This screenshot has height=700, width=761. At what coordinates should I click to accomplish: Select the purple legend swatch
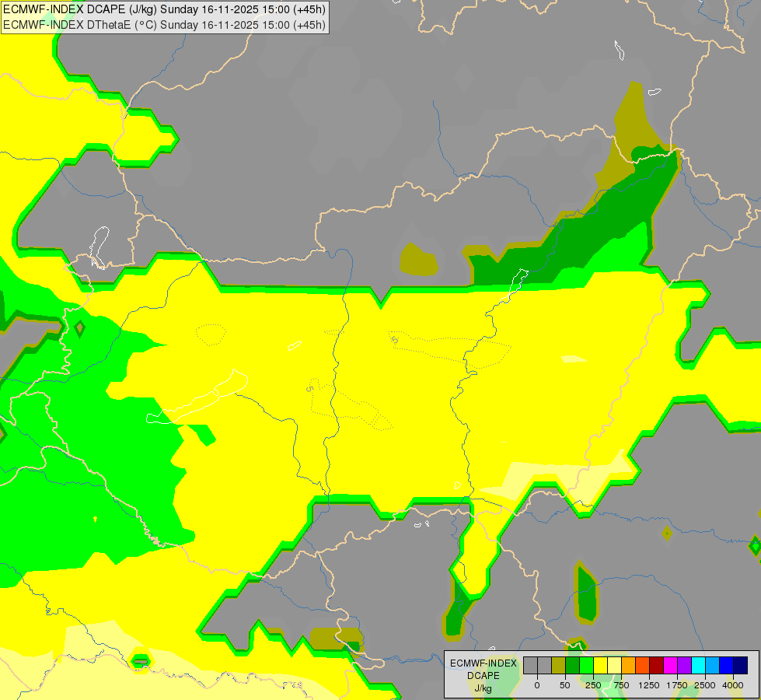point(684,666)
